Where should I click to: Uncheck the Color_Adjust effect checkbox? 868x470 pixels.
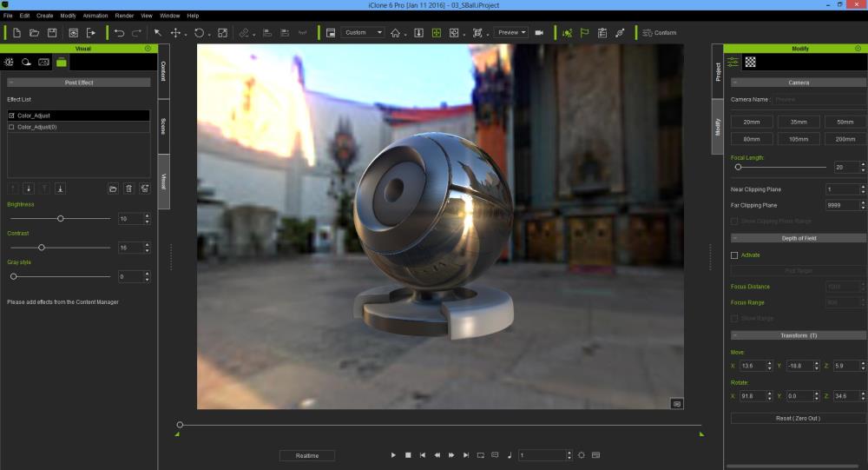pyautogui.click(x=11, y=116)
